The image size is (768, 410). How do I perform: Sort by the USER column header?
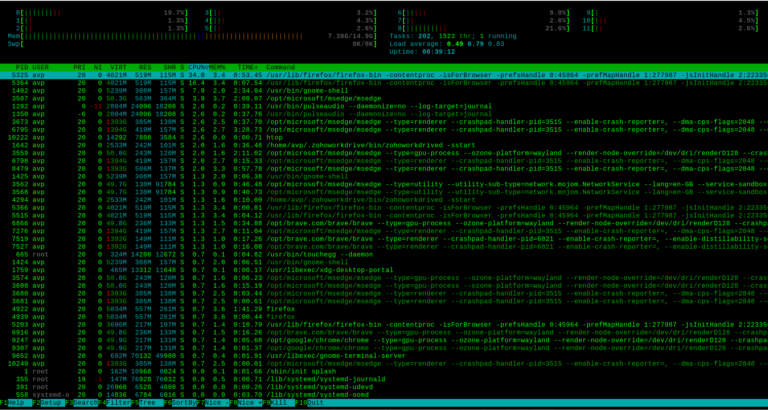(41, 67)
